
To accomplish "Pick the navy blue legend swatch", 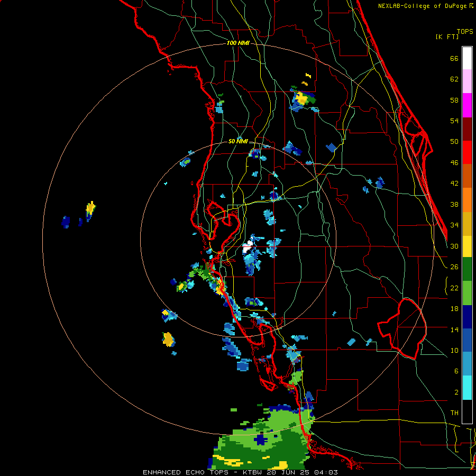I will [x=467, y=317].
